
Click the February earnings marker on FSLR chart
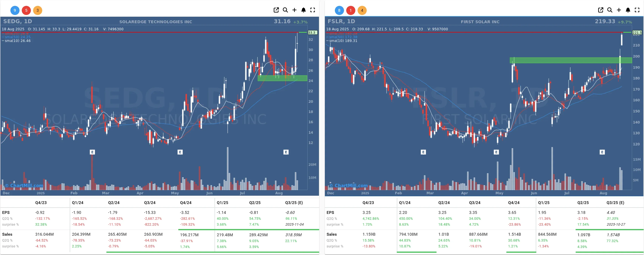pyautogui.click(x=423, y=152)
